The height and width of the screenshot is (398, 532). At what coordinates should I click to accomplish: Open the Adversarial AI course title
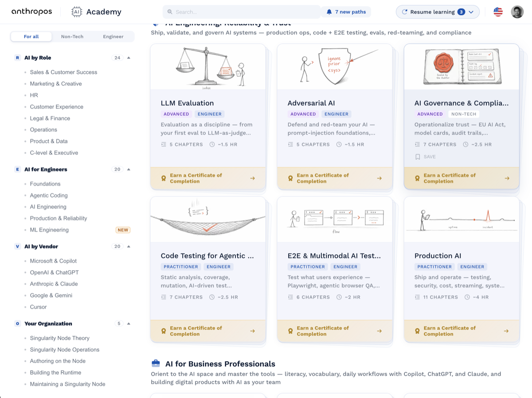point(311,103)
